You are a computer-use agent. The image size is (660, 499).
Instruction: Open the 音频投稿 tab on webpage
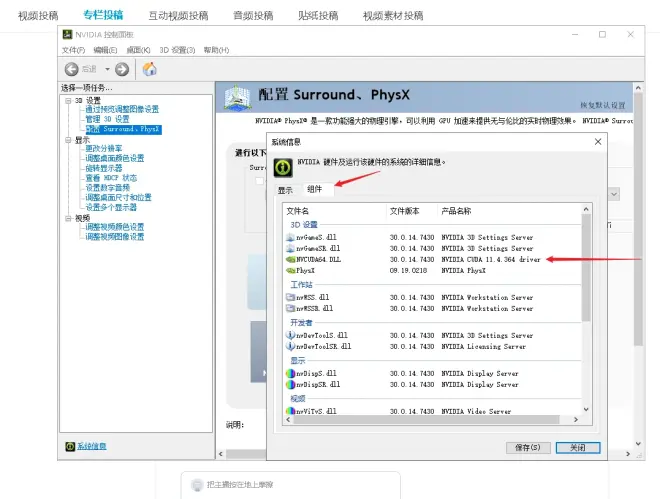(x=253, y=16)
